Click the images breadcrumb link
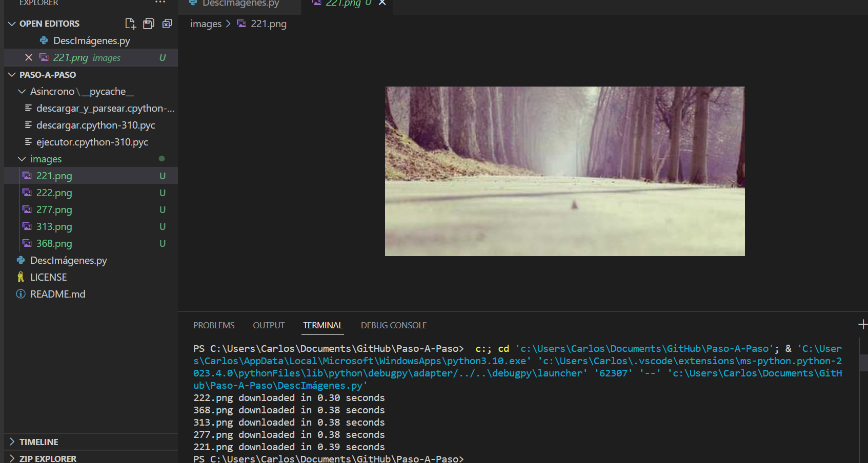The height and width of the screenshot is (463, 868). click(x=206, y=24)
